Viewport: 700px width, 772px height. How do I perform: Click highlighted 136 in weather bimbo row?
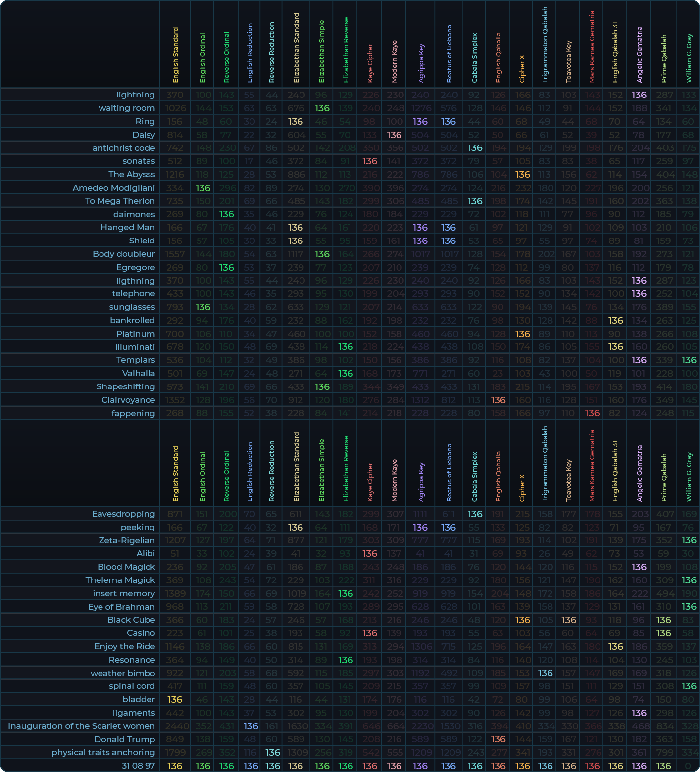pyautogui.click(x=545, y=673)
